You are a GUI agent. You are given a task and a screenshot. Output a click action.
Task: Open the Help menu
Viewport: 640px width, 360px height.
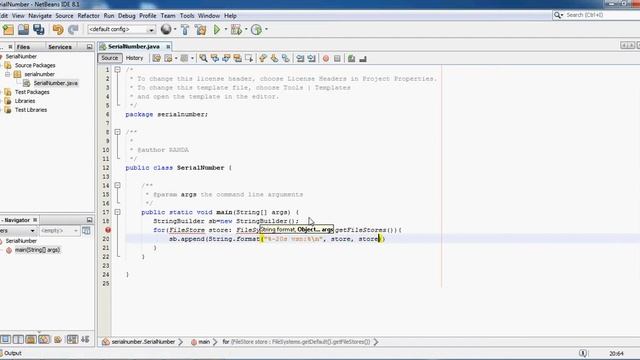[230, 16]
